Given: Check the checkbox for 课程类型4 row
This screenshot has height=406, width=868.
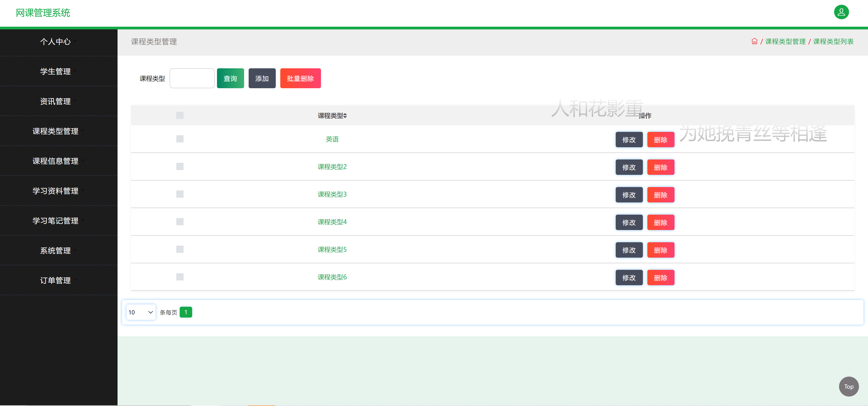Looking at the screenshot, I should pos(180,221).
